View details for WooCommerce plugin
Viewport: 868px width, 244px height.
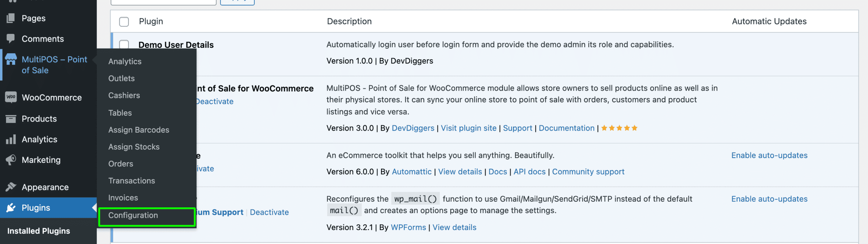coord(460,171)
